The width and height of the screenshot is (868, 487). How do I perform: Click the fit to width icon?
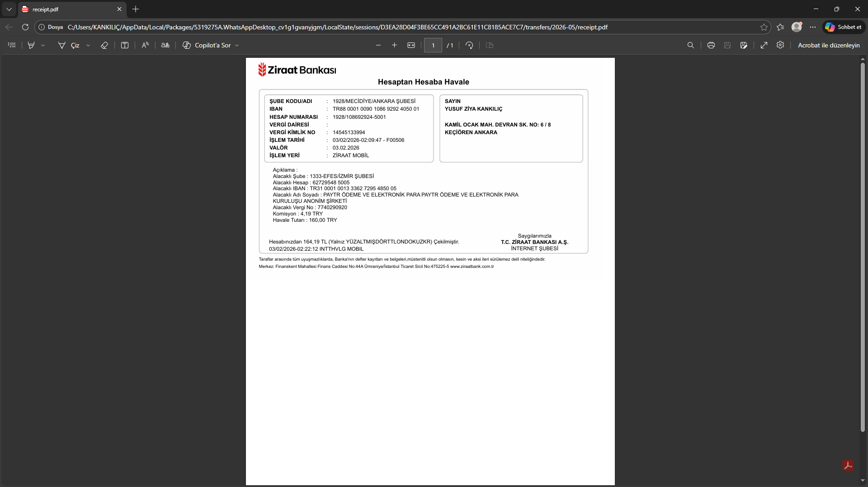[411, 45]
